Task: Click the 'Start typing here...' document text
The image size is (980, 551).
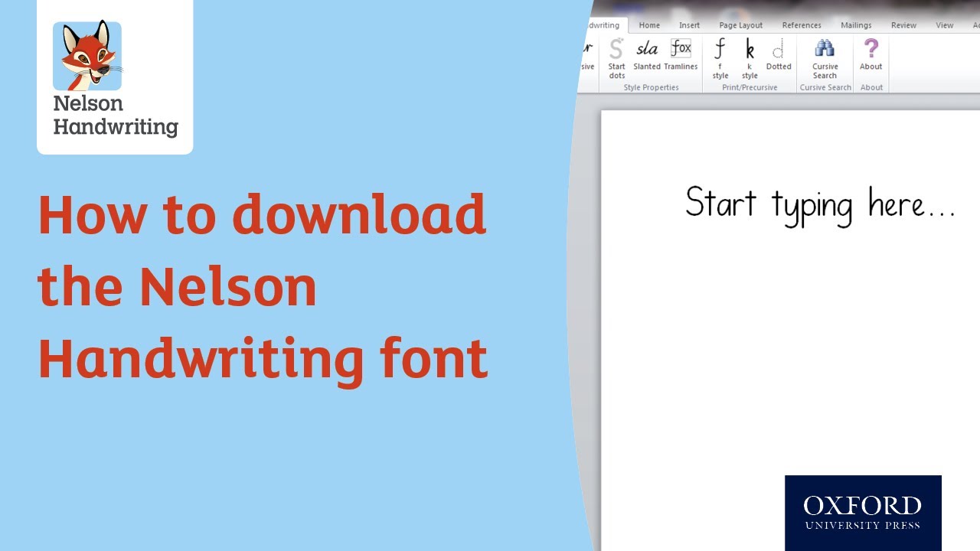Action: point(820,204)
